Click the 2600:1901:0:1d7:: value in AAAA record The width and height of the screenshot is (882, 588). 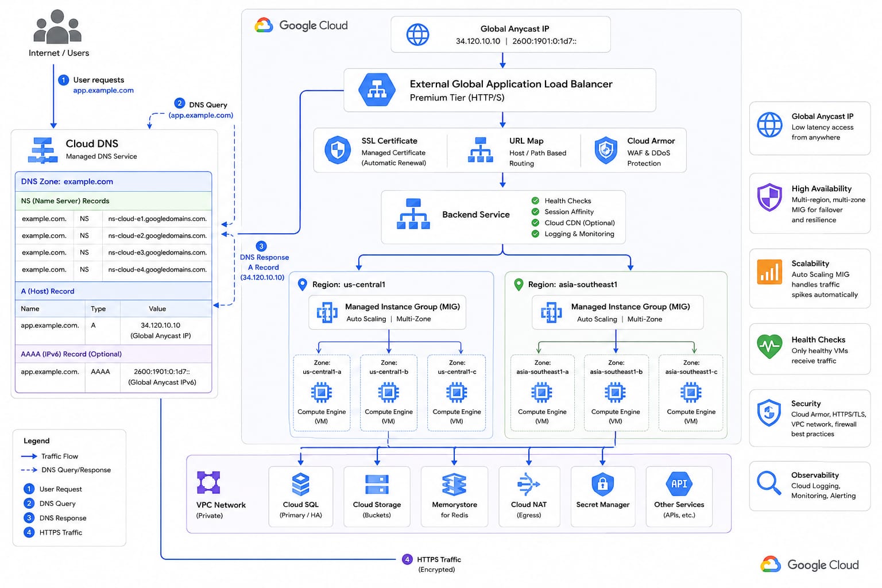(x=162, y=372)
